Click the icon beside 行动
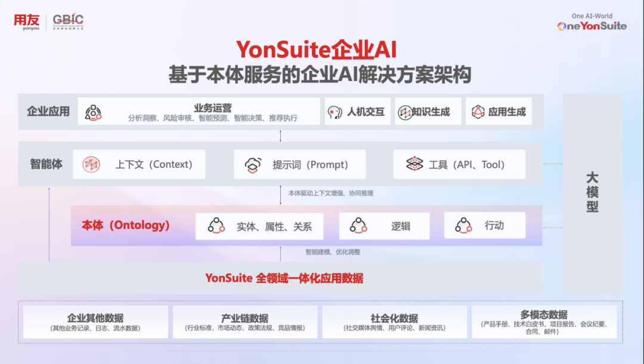The width and height of the screenshot is (644, 364). tap(463, 225)
